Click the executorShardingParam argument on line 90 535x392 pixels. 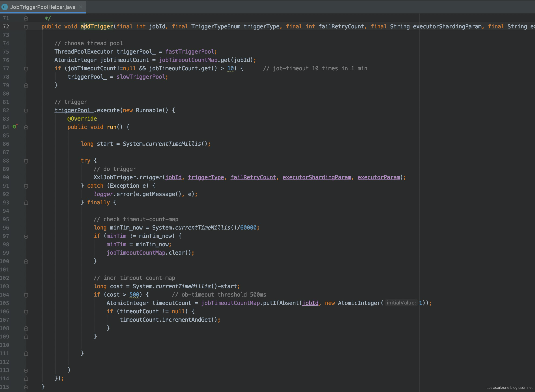317,177
